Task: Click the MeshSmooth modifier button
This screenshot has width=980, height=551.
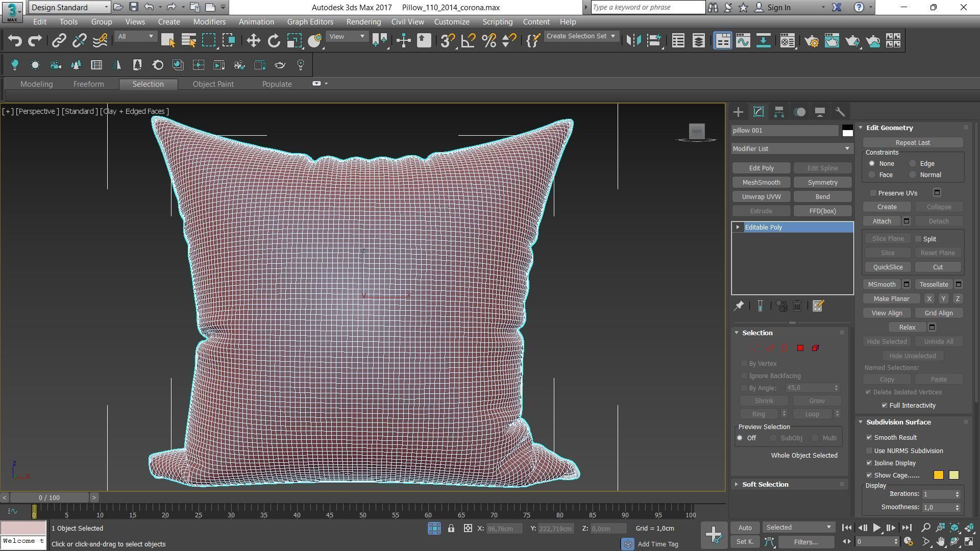Action: (x=761, y=183)
